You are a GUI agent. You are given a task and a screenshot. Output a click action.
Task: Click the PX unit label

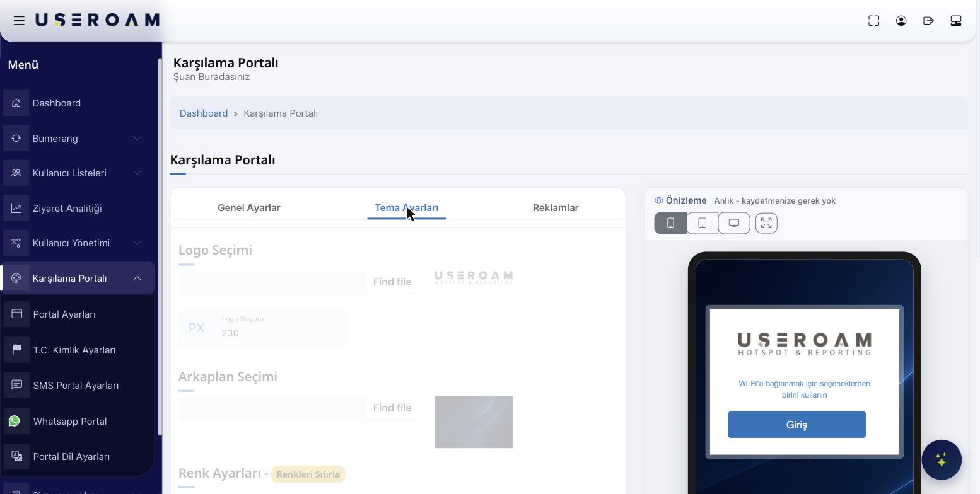click(x=197, y=328)
